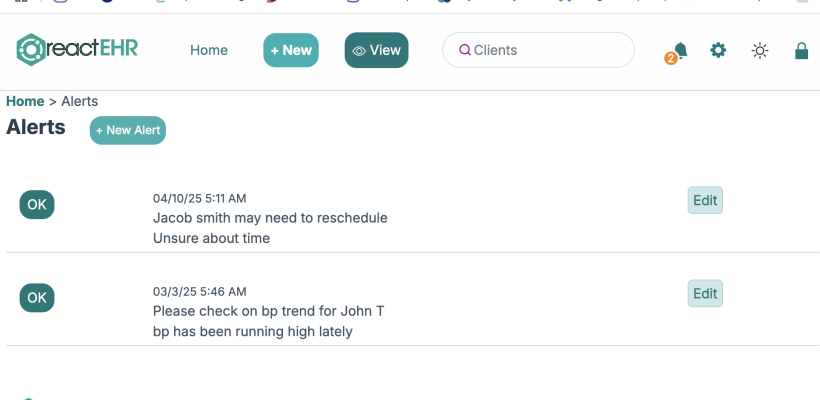The image size is (820, 400).
Task: Acknowledge the John T bp alert with OK
Action: (x=37, y=298)
